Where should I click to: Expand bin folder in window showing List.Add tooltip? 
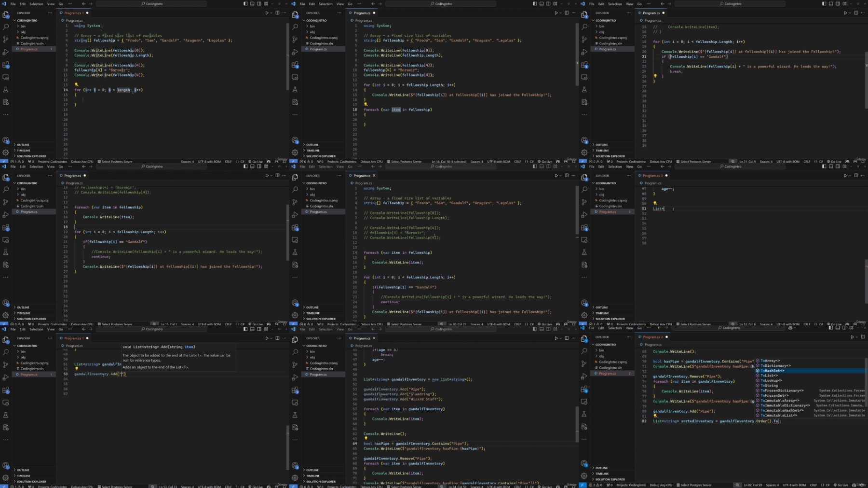(22, 351)
